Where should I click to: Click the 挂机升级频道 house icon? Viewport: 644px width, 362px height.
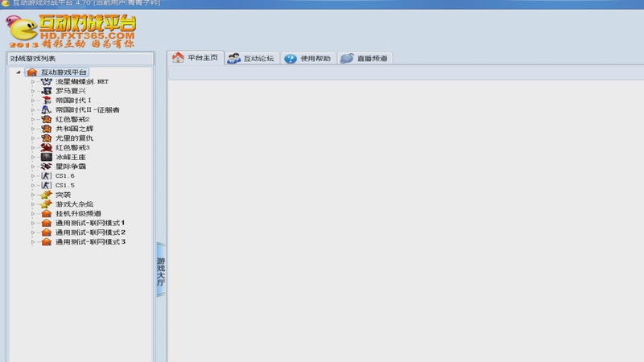tap(47, 213)
